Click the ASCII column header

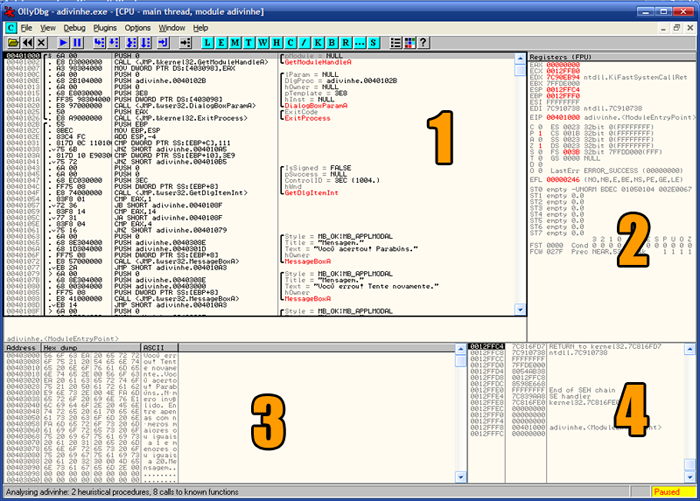click(159, 347)
